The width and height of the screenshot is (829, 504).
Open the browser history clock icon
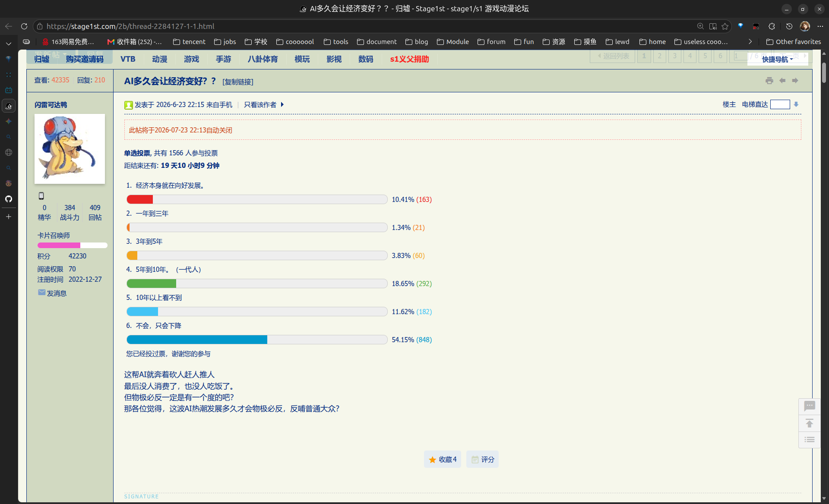tap(789, 26)
